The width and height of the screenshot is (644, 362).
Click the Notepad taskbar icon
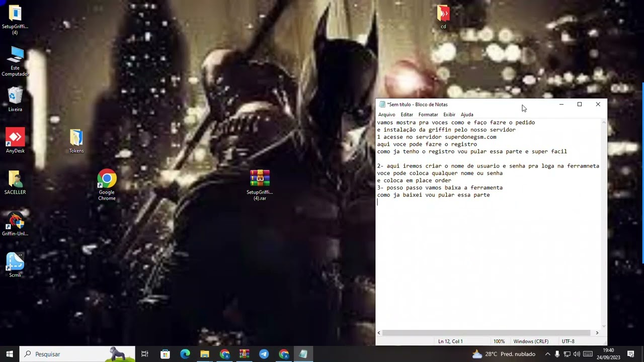pyautogui.click(x=303, y=354)
